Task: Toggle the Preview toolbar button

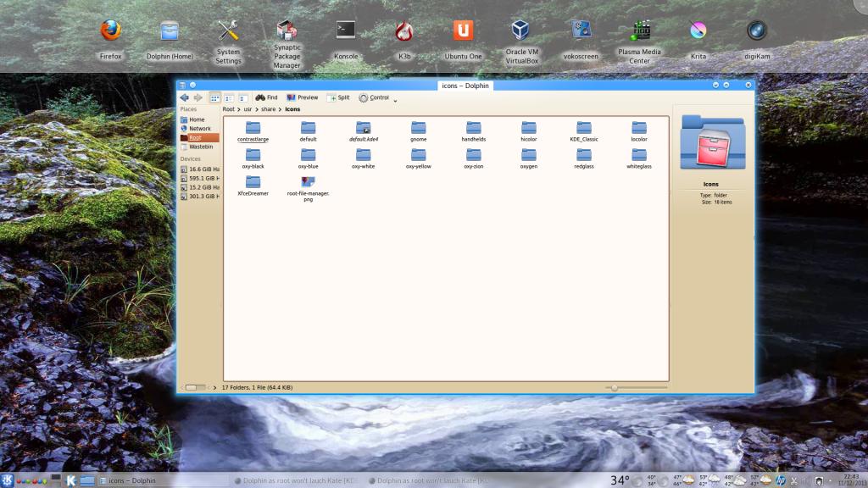Action: coord(302,97)
